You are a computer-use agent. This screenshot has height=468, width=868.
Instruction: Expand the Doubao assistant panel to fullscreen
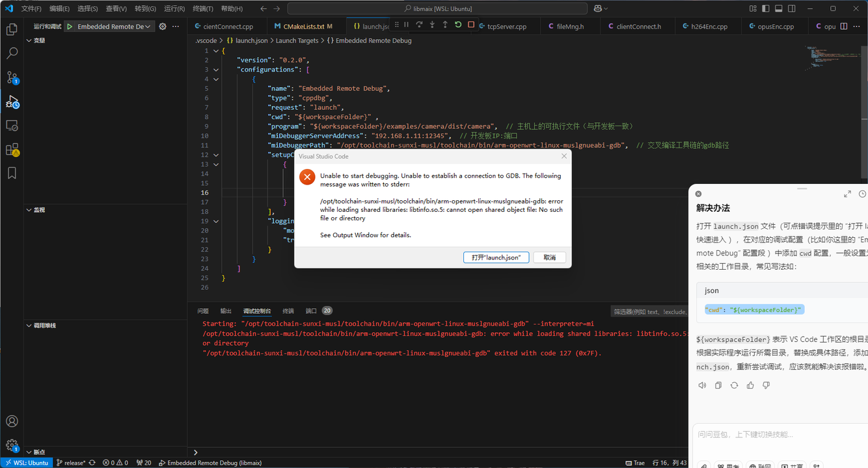(x=847, y=194)
